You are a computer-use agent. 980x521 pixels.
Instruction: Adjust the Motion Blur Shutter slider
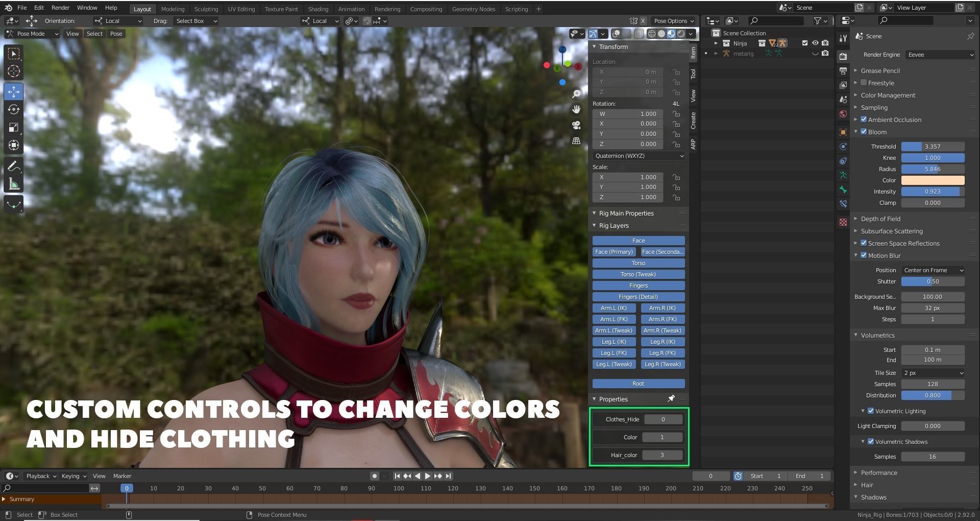coord(933,281)
